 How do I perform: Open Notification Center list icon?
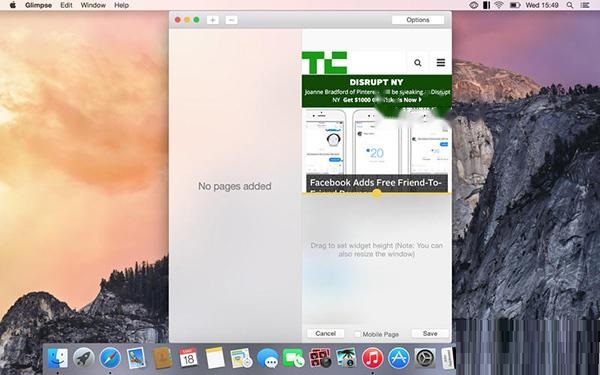point(585,5)
